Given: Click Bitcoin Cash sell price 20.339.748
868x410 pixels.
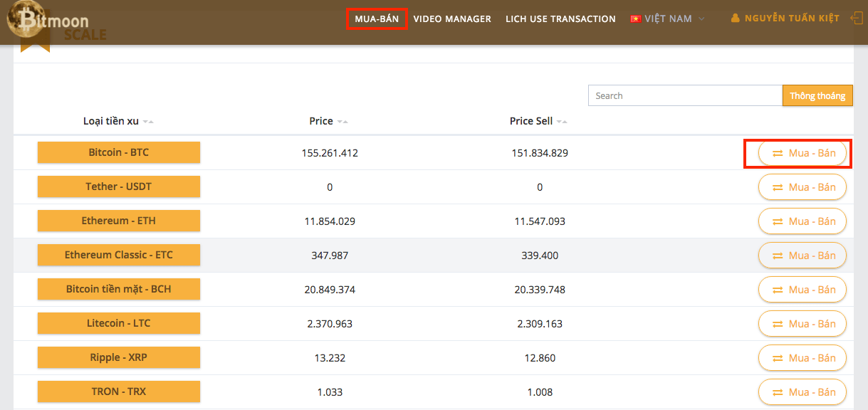Looking at the screenshot, I should click(x=540, y=290).
